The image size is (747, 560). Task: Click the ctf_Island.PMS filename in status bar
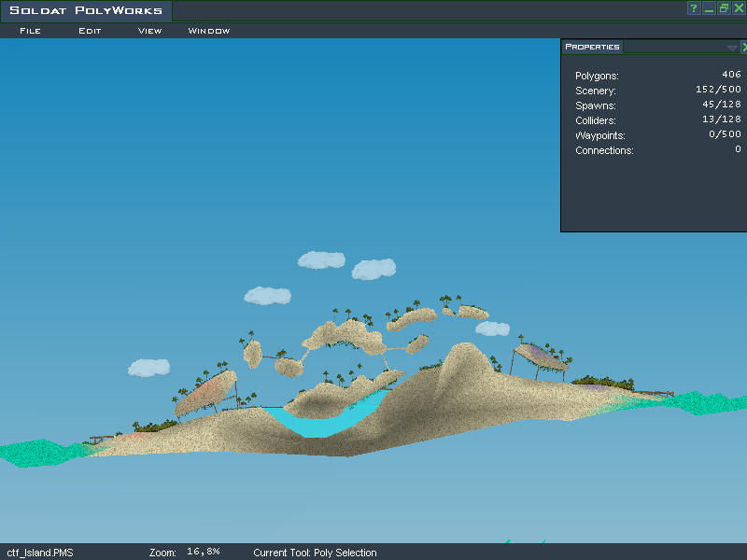pos(40,553)
